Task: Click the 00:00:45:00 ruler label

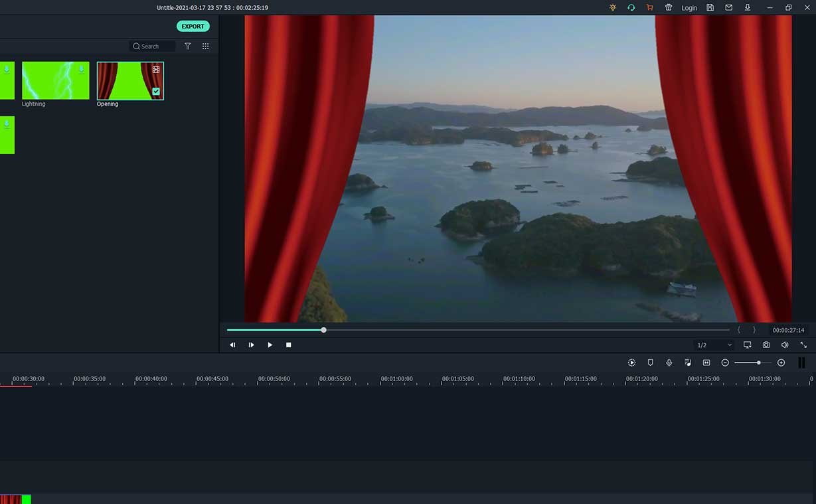Action: coord(212,379)
